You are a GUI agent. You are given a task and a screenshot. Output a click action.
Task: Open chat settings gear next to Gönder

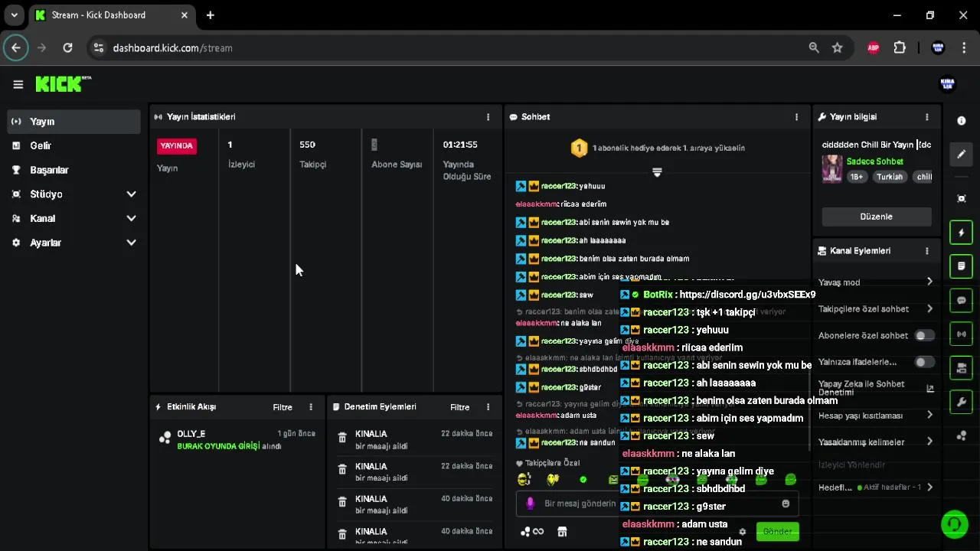pos(742,532)
